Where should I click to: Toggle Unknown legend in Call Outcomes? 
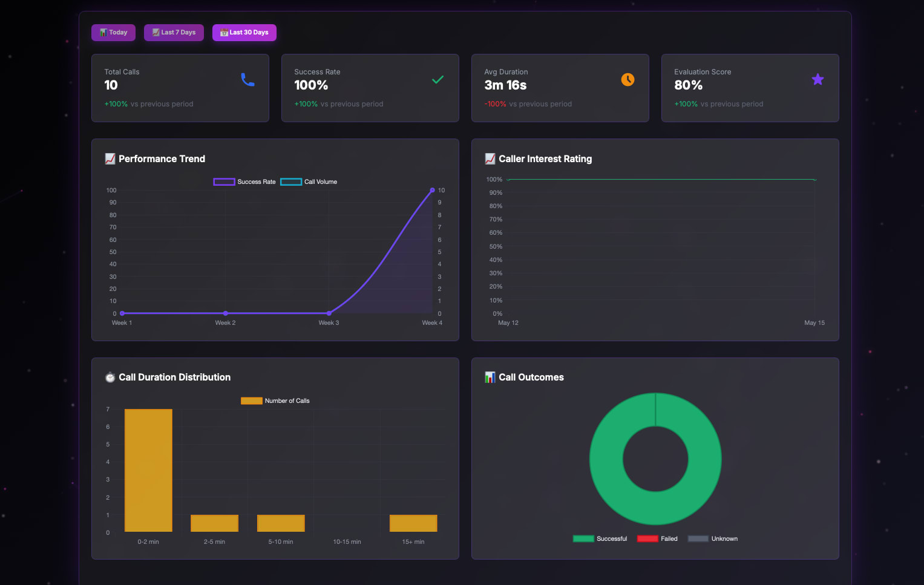[713, 539]
